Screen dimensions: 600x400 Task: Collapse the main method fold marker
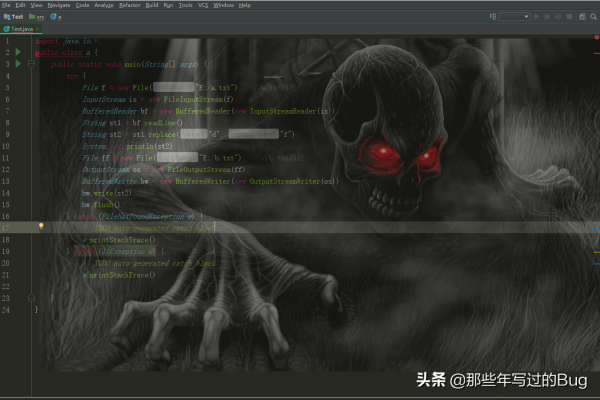point(31,63)
